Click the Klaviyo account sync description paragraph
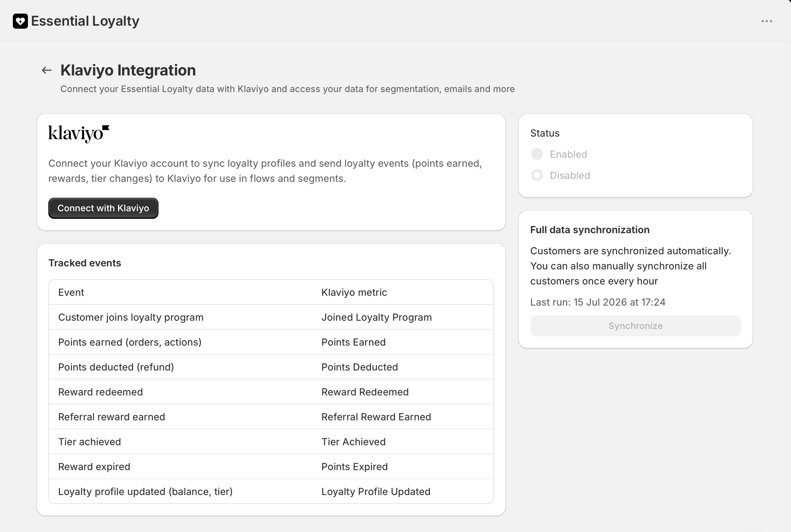Viewport: 791px width, 532px height. tap(265, 171)
